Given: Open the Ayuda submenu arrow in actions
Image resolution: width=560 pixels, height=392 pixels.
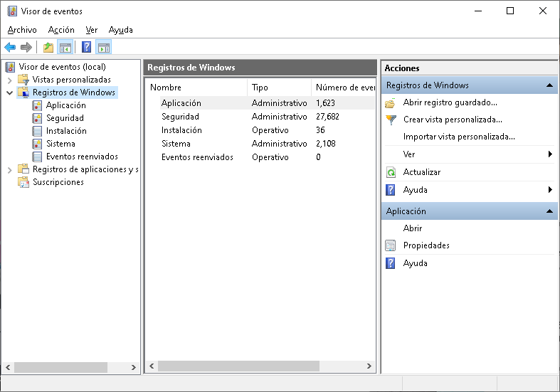Looking at the screenshot, I should (x=550, y=190).
